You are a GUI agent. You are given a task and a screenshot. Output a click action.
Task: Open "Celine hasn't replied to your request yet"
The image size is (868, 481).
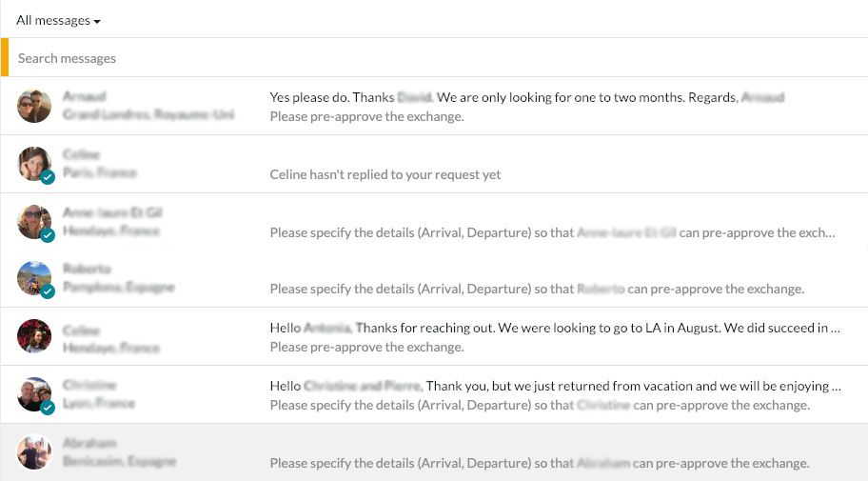[x=385, y=174]
